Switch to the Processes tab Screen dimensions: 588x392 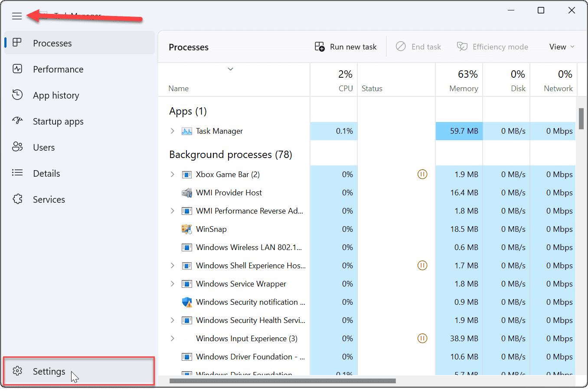(x=52, y=43)
